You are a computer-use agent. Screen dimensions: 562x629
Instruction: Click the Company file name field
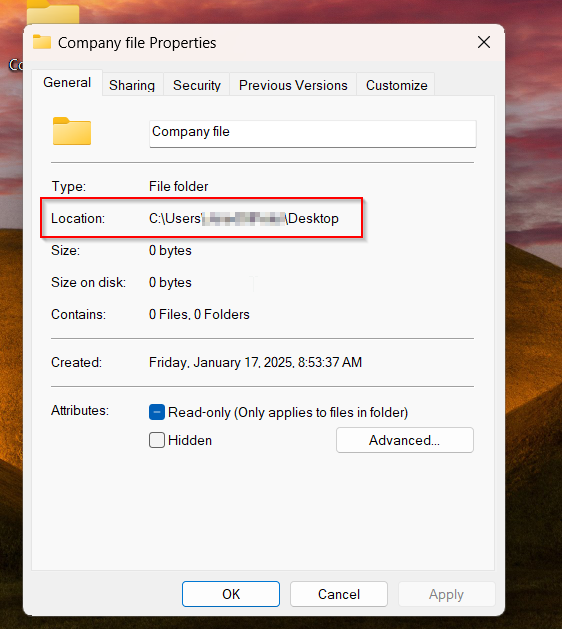pos(312,134)
